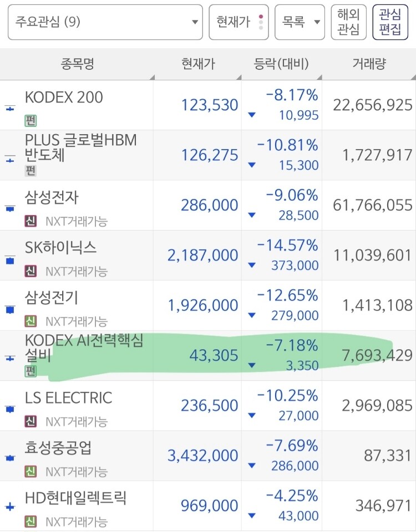Click the 신 badge under 효성중공업
Screen dimensions: 416x532
click(x=31, y=471)
